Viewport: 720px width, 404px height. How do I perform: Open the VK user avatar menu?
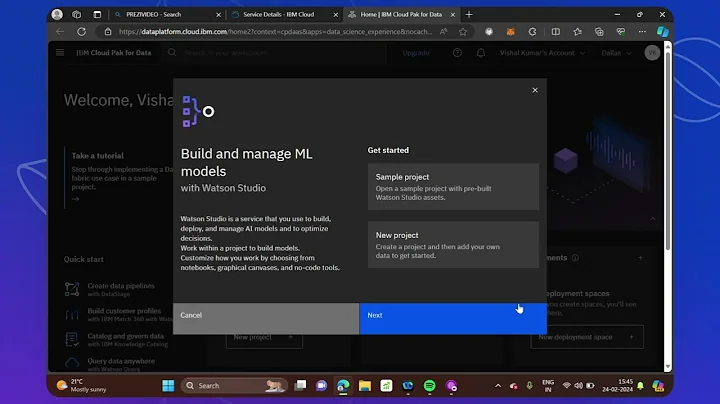click(x=652, y=53)
